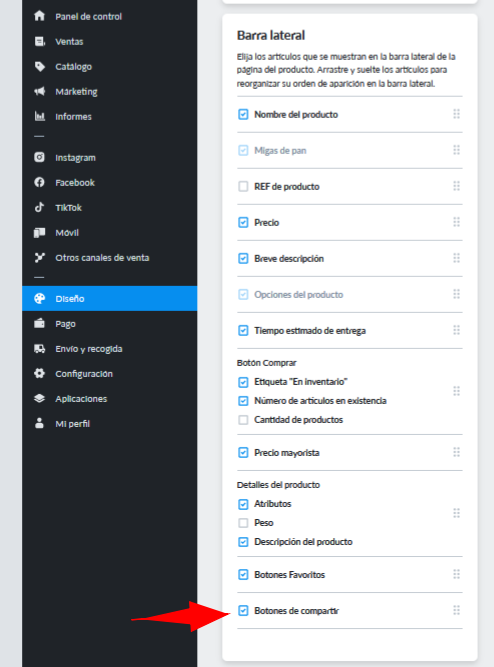The image size is (494, 667).
Task: Click the Configuración gear icon
Action: 40,373
